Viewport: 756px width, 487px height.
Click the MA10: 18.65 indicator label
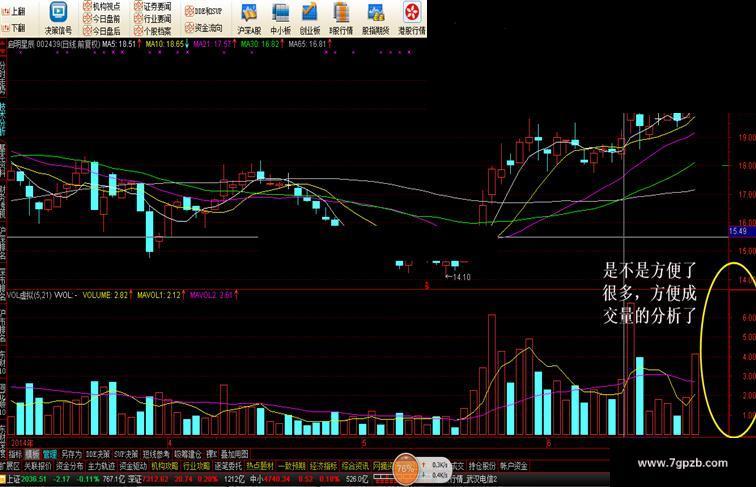[167, 44]
